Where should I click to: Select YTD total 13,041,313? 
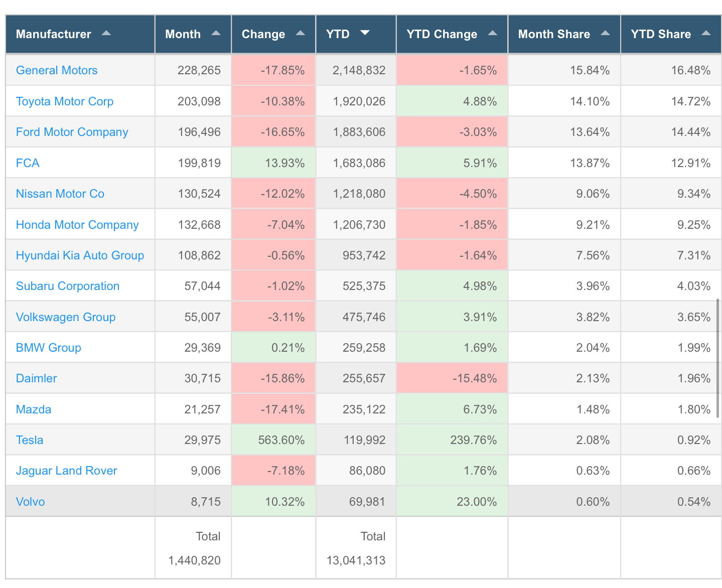click(356, 560)
